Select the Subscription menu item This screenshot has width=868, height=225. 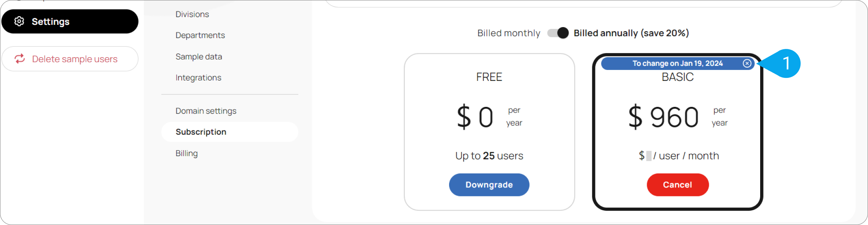[230, 132]
